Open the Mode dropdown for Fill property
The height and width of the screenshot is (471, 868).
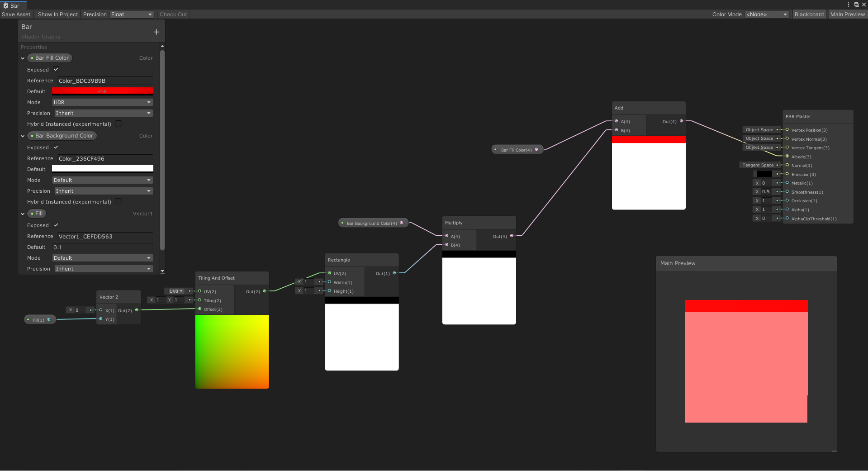click(103, 258)
